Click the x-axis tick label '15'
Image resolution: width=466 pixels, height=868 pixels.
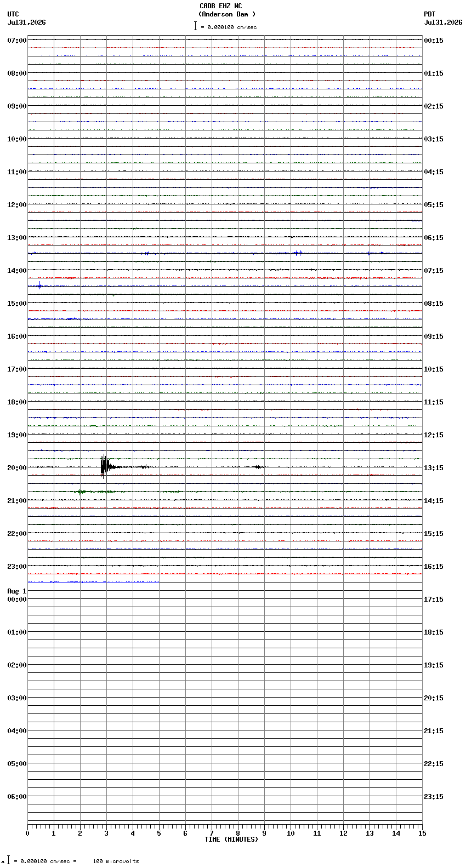pyautogui.click(x=422, y=833)
